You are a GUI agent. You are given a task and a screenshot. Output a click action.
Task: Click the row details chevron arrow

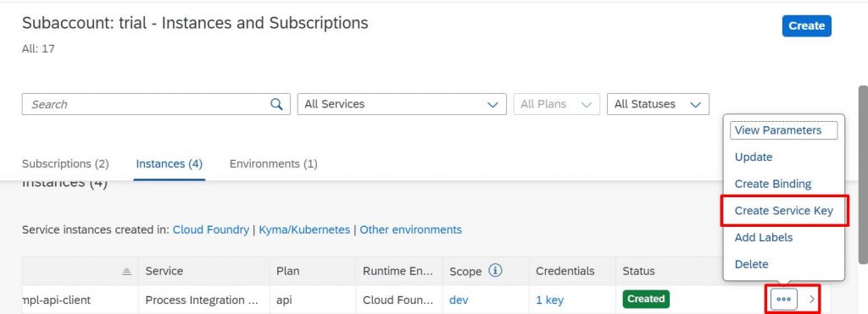(x=812, y=299)
